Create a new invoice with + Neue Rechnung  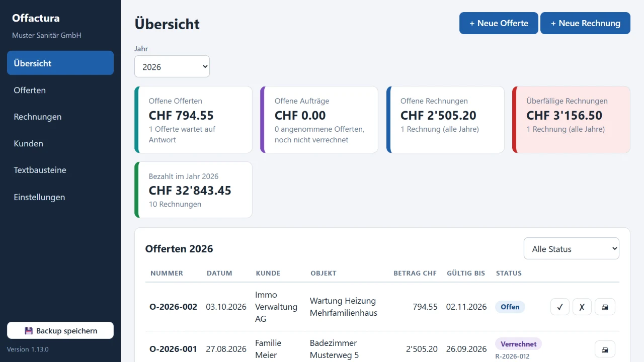coord(585,23)
